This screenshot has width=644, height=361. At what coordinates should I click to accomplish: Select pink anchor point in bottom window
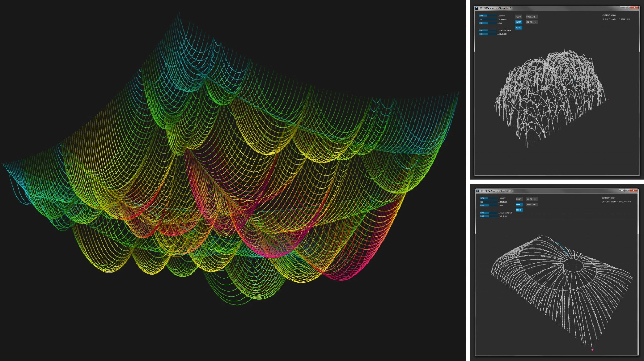pos(592,350)
